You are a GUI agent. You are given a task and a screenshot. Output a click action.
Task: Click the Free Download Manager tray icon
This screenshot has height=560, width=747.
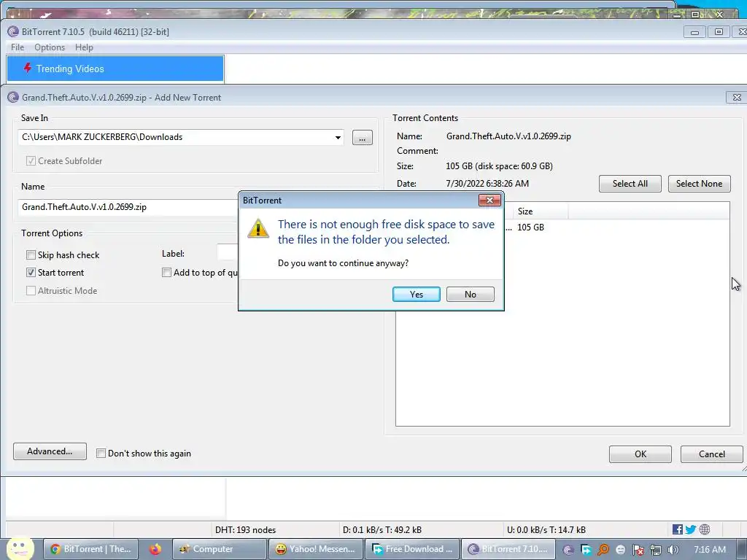(x=586, y=550)
